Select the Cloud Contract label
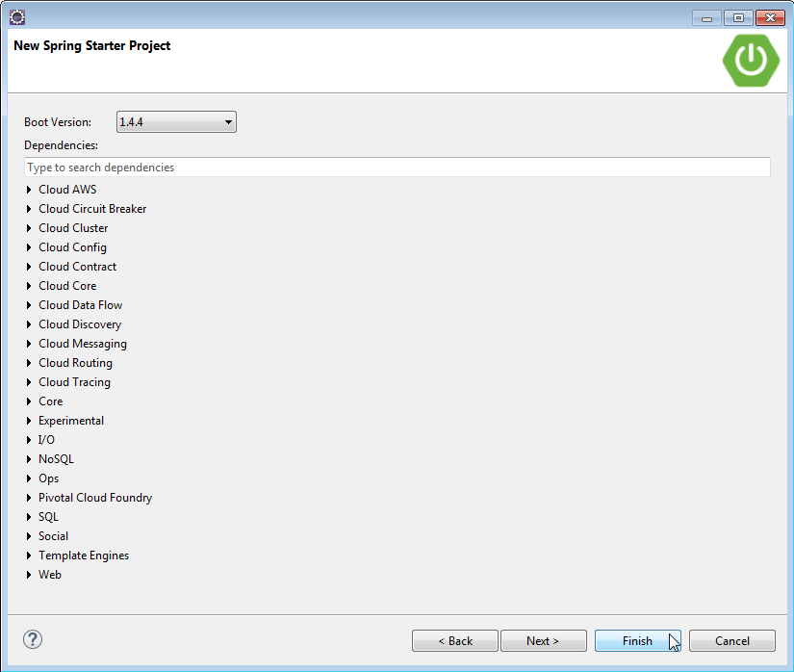The width and height of the screenshot is (794, 672). click(78, 267)
